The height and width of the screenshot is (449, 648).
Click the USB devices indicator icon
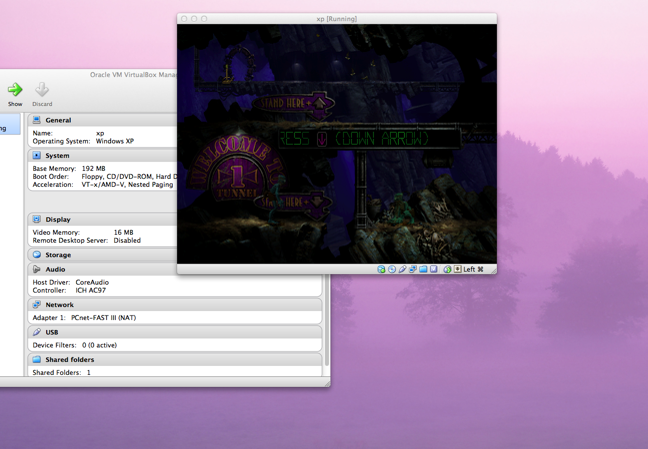(402, 269)
